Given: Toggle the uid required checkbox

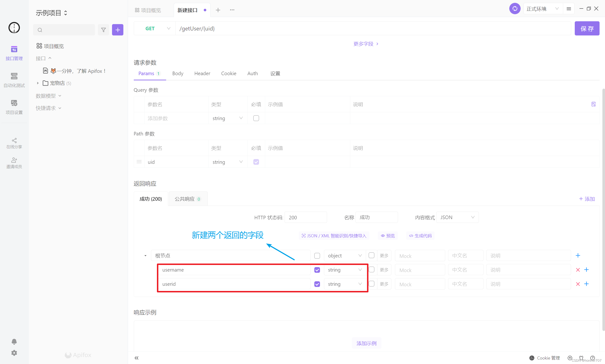Looking at the screenshot, I should [256, 161].
